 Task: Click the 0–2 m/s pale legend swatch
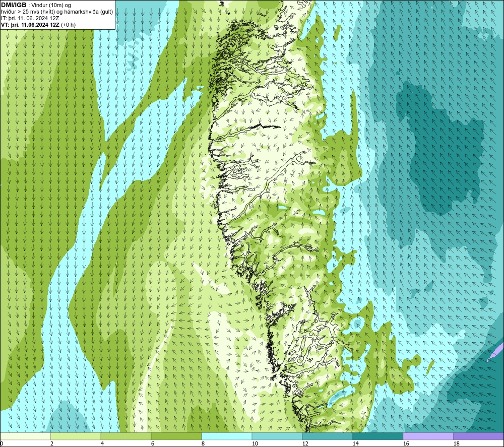pos(25,436)
